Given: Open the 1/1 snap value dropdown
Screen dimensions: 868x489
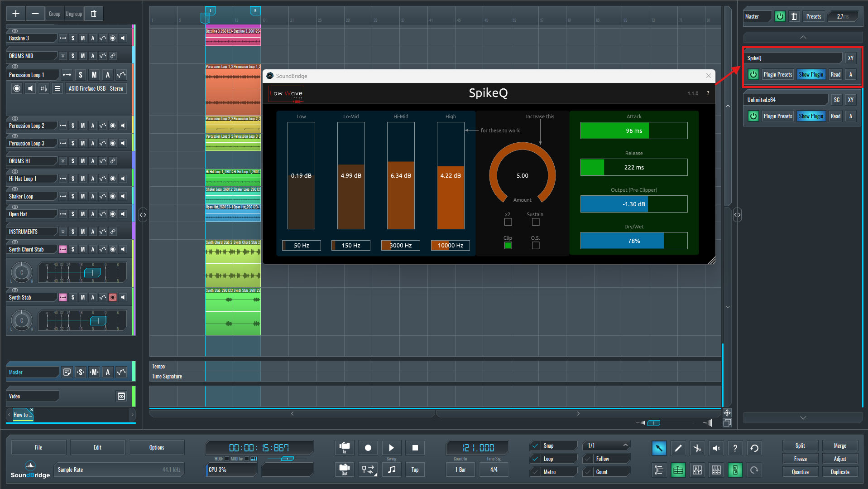Looking at the screenshot, I should coord(606,445).
